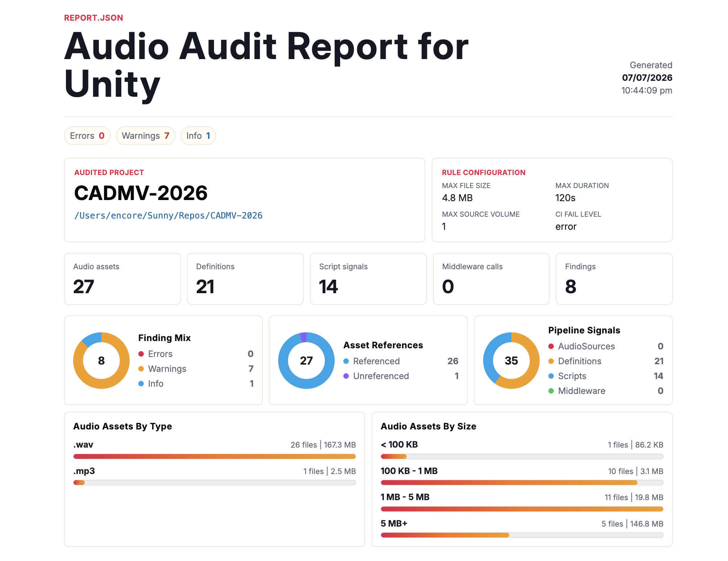Click the Asset References donut chart
728x561 pixels.
coord(306,361)
